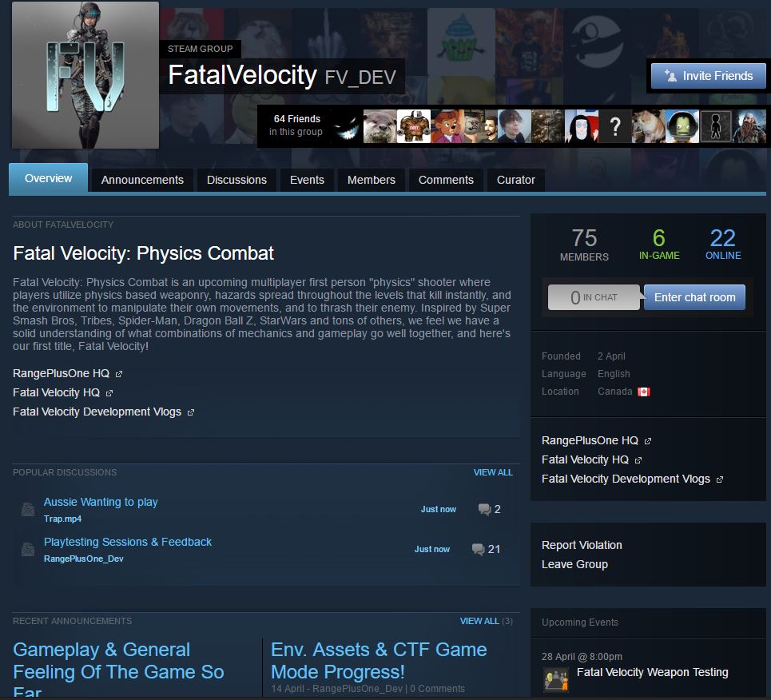The width and height of the screenshot is (771, 700).
Task: Click Report Violation link
Action: point(582,545)
